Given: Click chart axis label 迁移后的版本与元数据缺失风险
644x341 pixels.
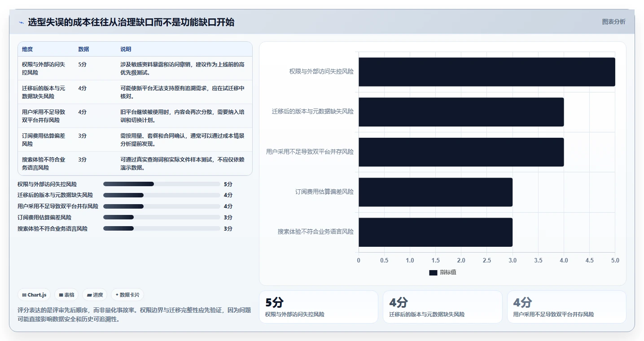Looking at the screenshot, I should point(313,111).
